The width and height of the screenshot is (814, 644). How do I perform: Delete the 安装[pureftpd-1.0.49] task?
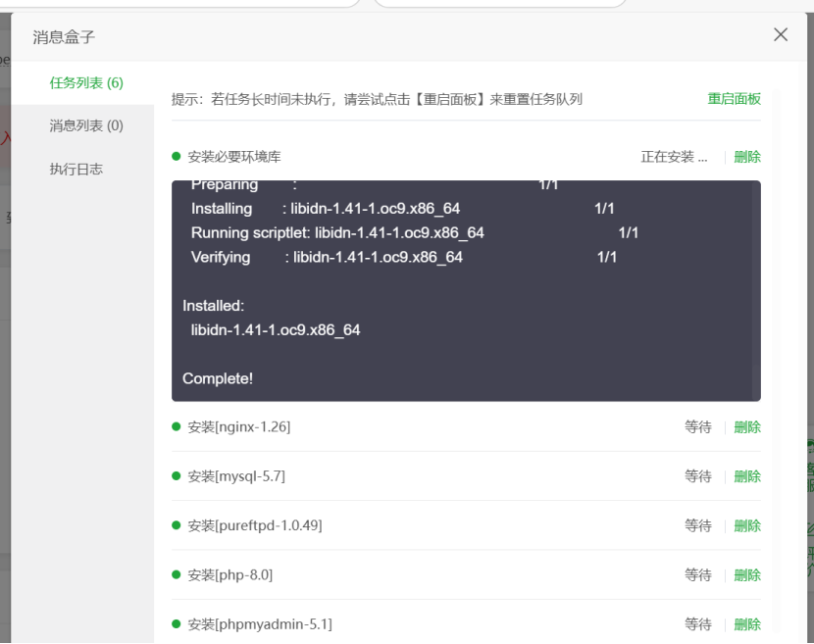747,525
